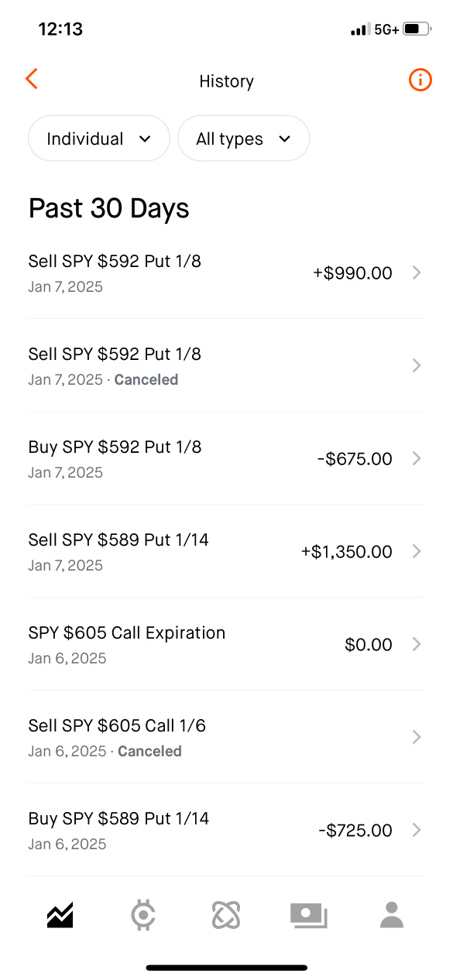The height and width of the screenshot is (980, 453).
Task: Open chevron for -$675.00 Buy SPY Put
Action: (x=417, y=458)
